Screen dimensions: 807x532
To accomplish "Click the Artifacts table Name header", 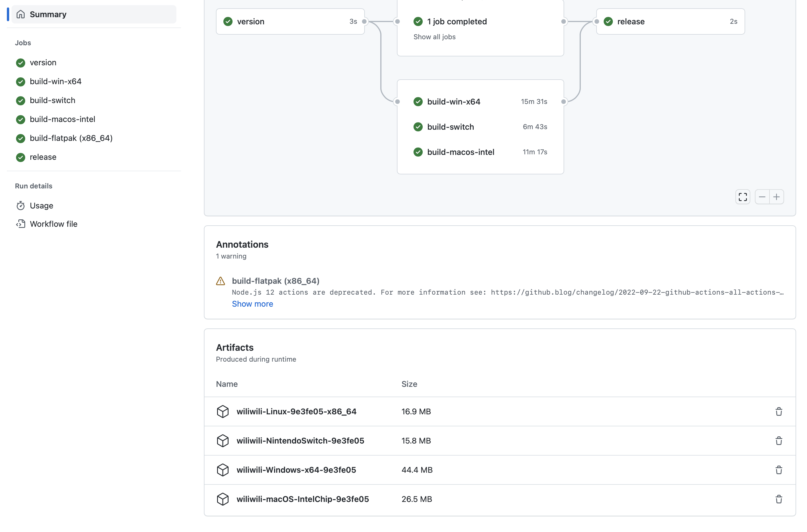I will (227, 384).
